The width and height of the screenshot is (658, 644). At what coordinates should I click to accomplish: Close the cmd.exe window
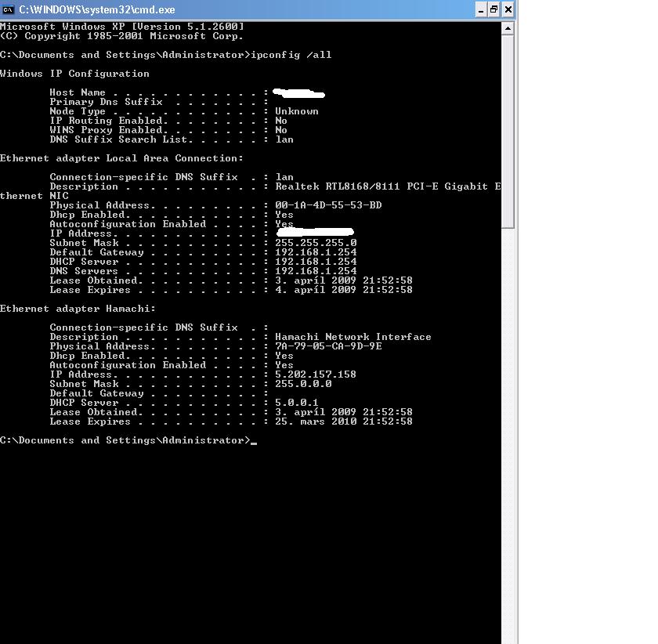point(508,9)
